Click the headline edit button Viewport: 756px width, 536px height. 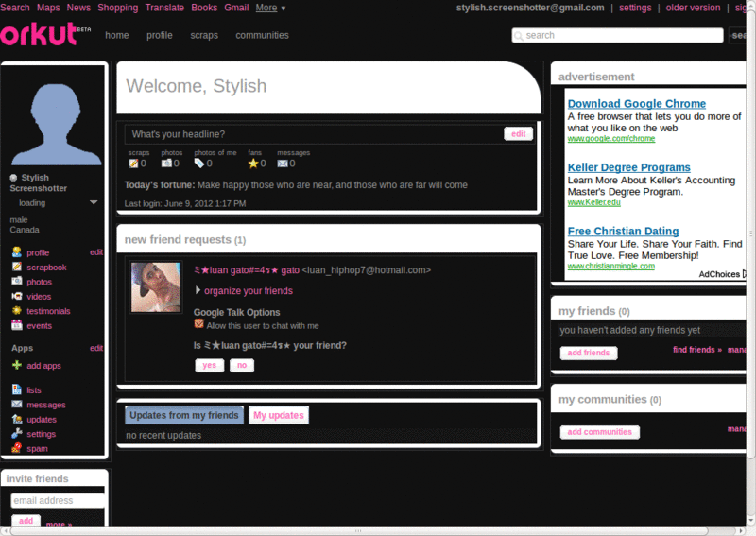[x=518, y=133]
